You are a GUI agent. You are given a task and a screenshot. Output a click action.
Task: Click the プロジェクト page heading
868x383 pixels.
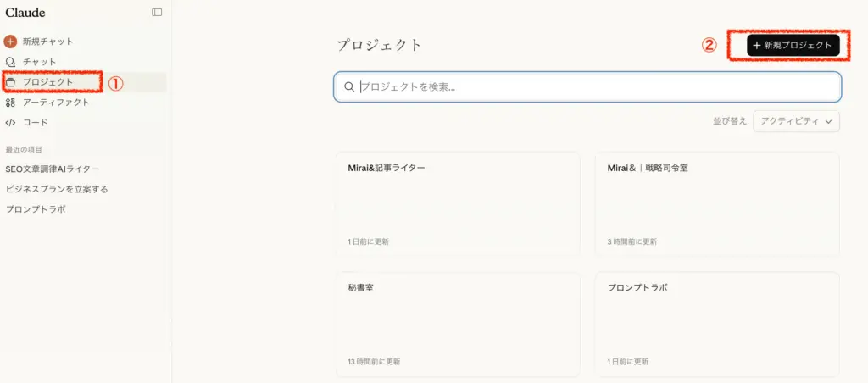(x=379, y=46)
